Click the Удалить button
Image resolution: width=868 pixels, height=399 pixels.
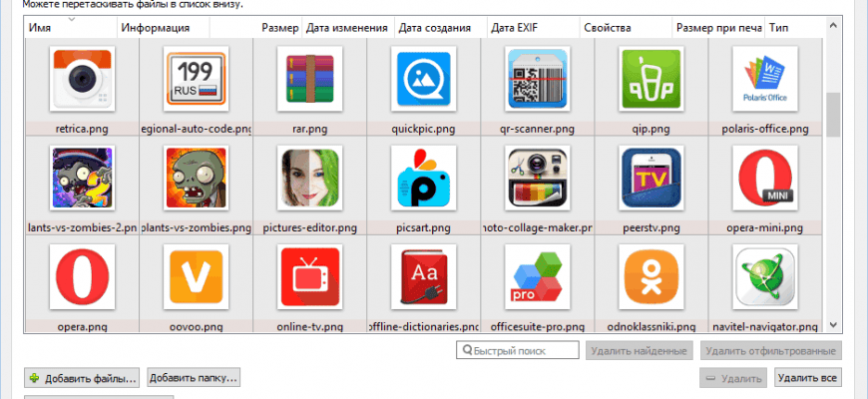click(x=733, y=378)
